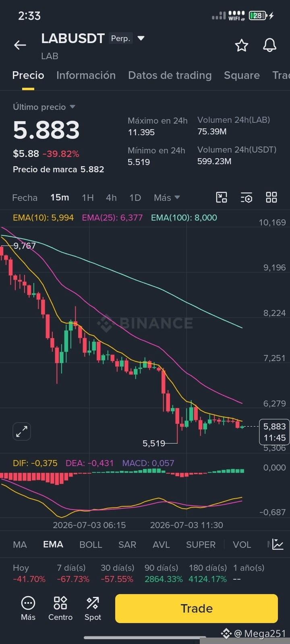The height and width of the screenshot is (644, 290).
Task: Open chart indicator settings icon
Action: (246, 197)
